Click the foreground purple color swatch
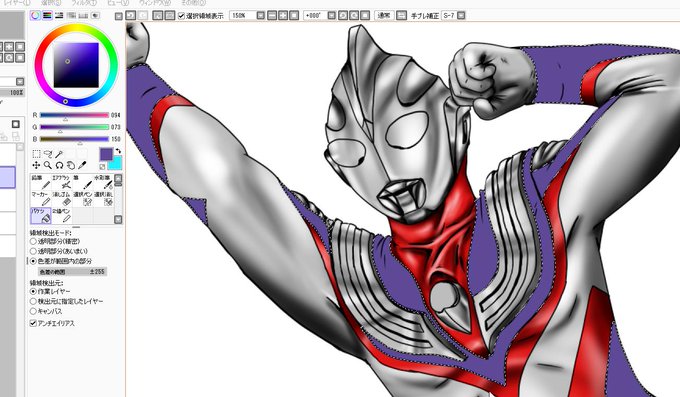680x397 pixels. point(106,154)
